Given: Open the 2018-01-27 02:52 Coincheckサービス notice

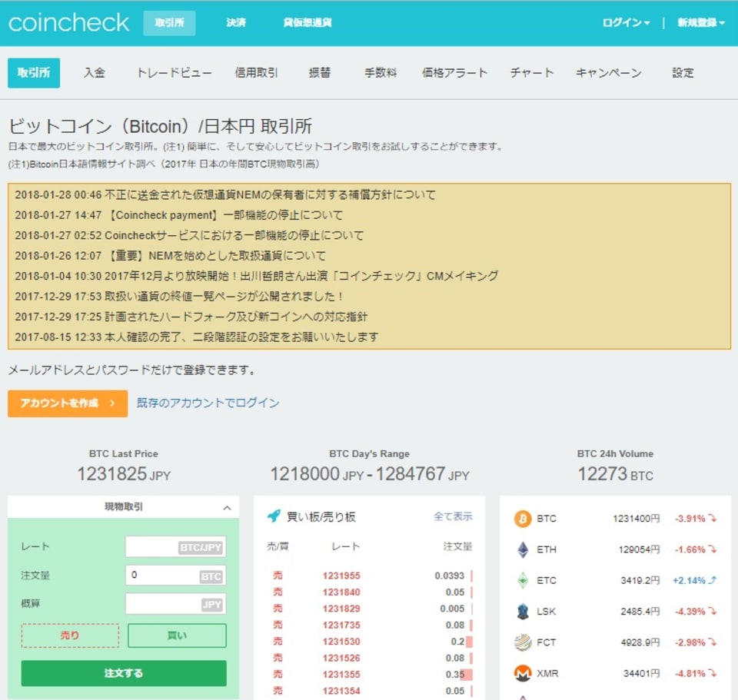Looking at the screenshot, I should (189, 235).
